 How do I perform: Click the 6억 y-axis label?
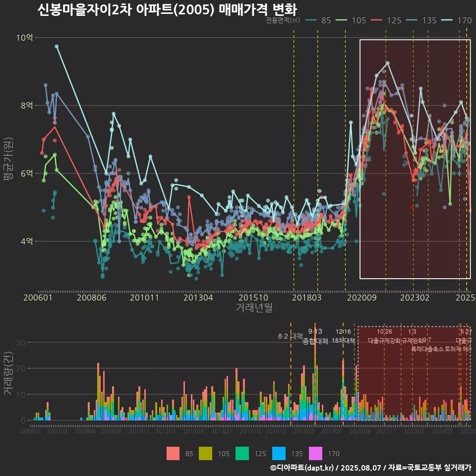pyautogui.click(x=27, y=174)
